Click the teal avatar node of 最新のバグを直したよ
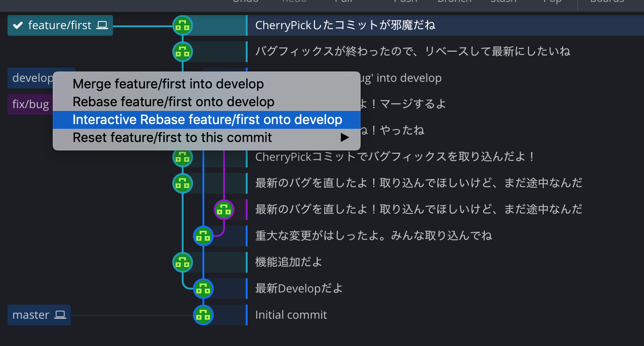The height and width of the screenshot is (346, 644). pos(182,183)
